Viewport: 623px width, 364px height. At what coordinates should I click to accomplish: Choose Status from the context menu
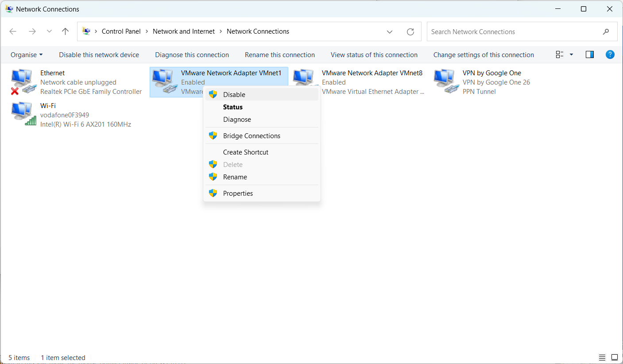(262, 107)
